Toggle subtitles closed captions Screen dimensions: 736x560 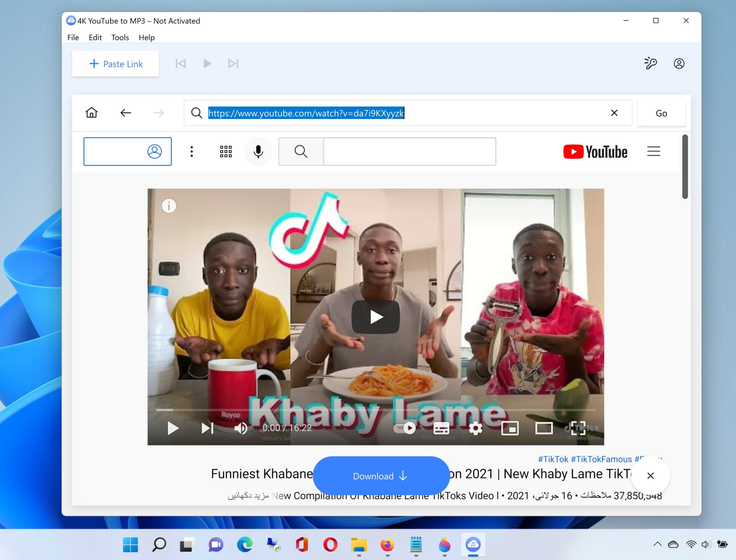(441, 428)
